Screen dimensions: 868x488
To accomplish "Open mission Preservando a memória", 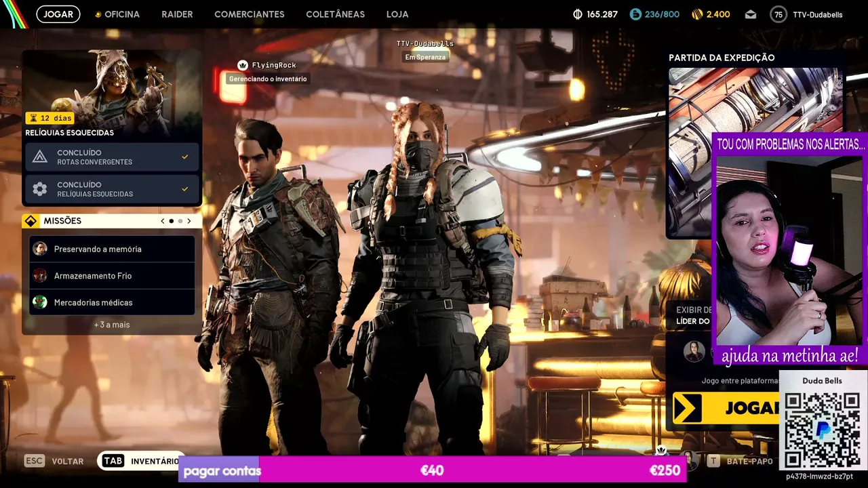I will 112,249.
